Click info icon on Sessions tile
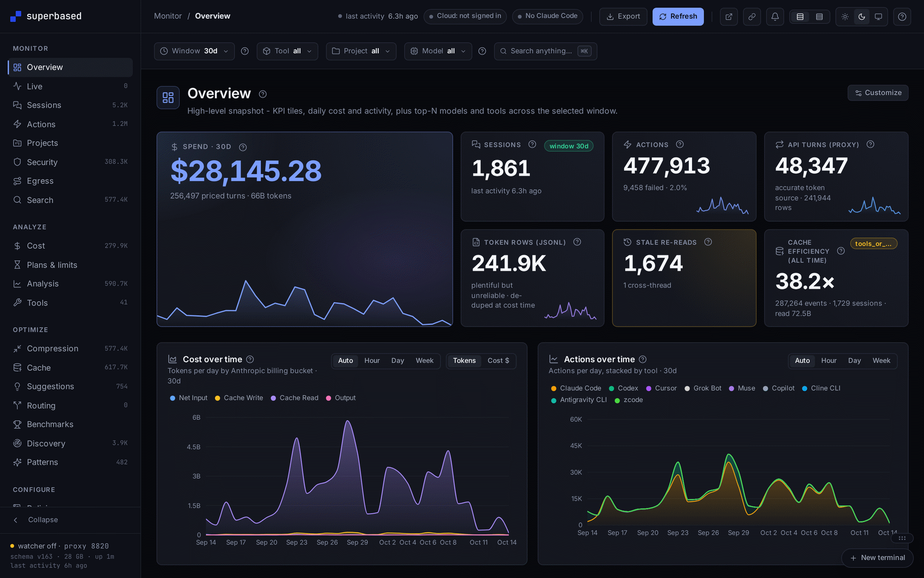The width and height of the screenshot is (924, 578). [x=532, y=144]
